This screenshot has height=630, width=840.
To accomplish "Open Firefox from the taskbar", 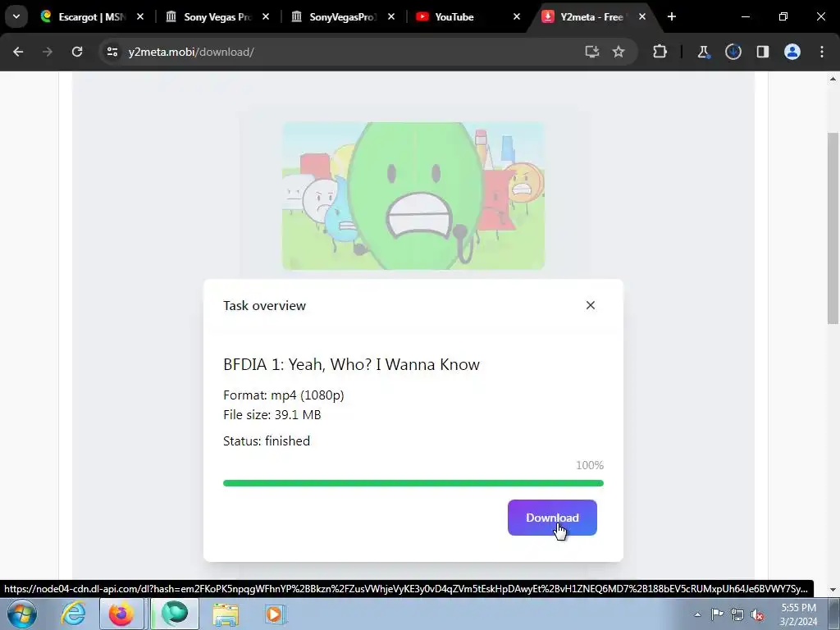I will coord(121,614).
